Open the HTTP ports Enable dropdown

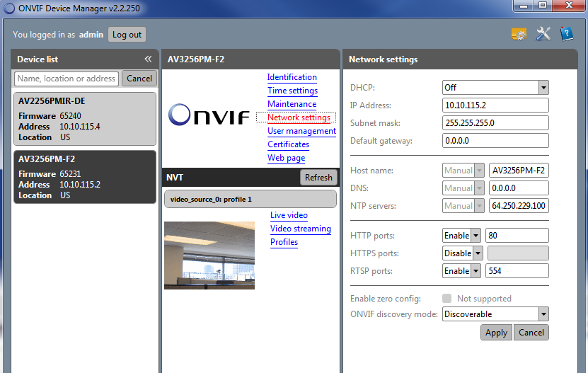461,236
